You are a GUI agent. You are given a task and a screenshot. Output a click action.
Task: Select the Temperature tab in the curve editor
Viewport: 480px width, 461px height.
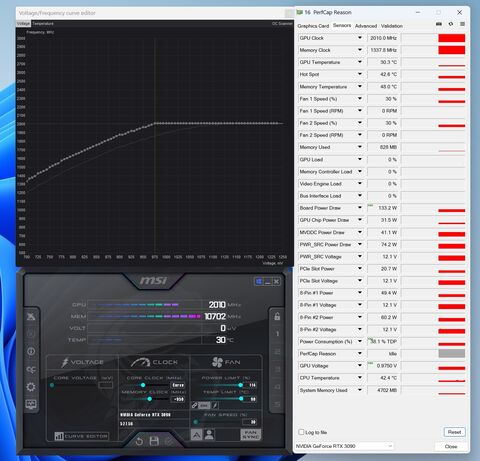click(43, 23)
